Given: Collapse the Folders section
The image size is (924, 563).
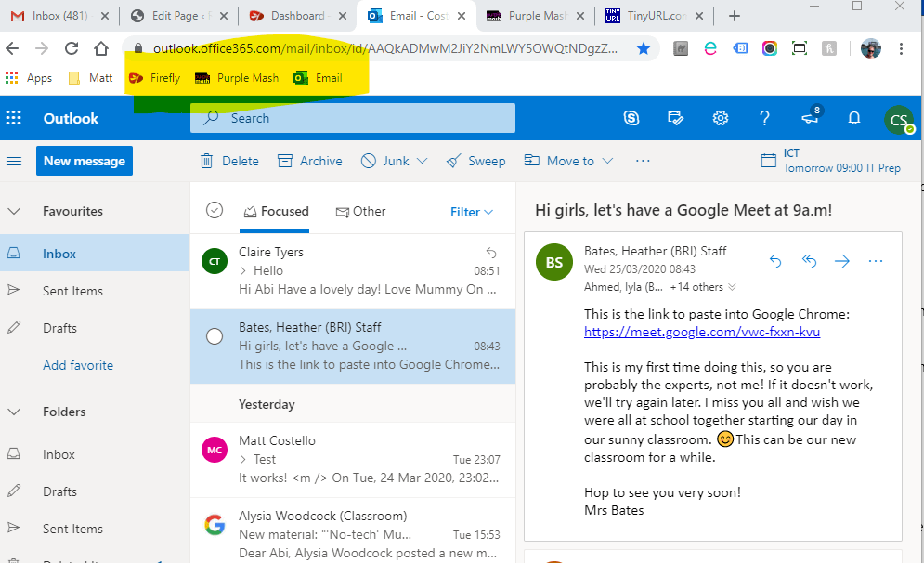Looking at the screenshot, I should [x=14, y=412].
